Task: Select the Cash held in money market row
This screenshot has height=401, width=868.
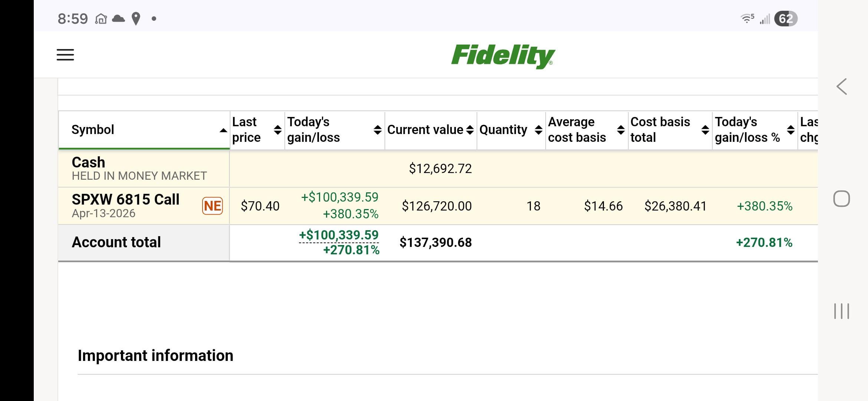Action: 139,169
